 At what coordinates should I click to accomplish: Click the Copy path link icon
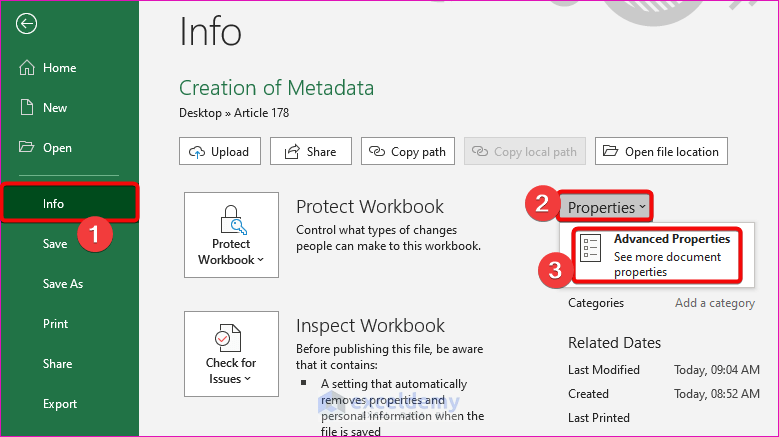click(377, 152)
